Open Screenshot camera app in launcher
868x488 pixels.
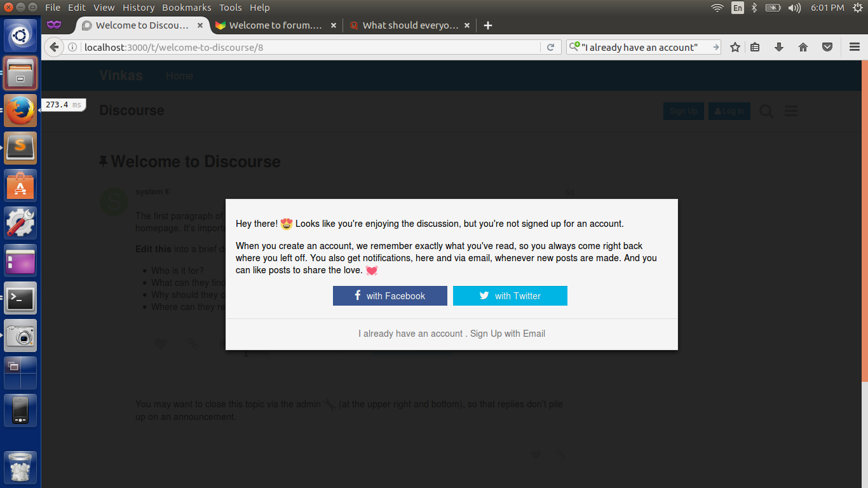point(20,335)
